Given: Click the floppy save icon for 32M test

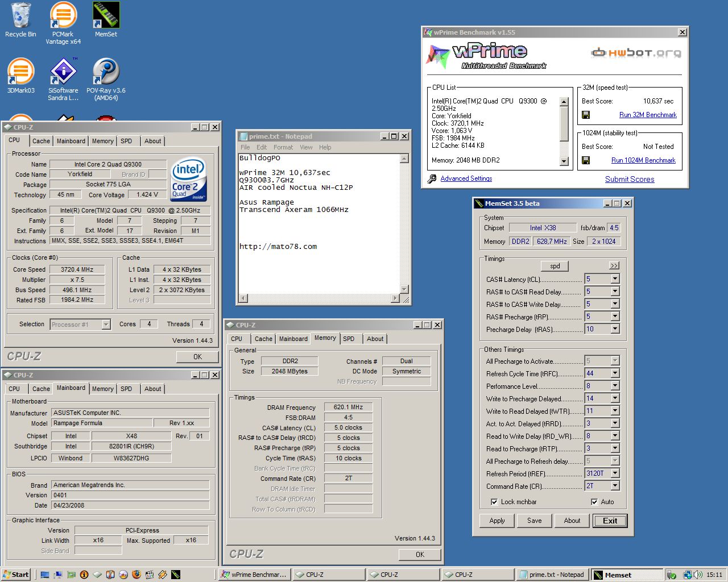Looking at the screenshot, I should pyautogui.click(x=586, y=115).
